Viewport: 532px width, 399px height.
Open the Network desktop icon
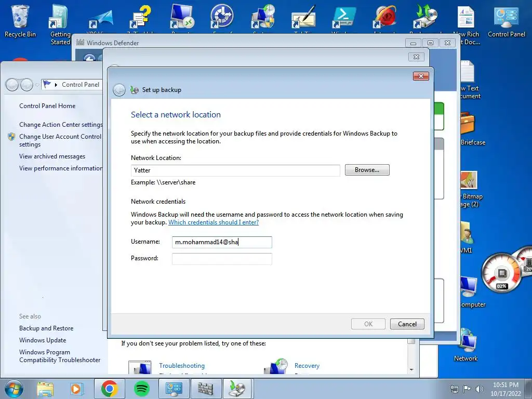click(x=466, y=345)
